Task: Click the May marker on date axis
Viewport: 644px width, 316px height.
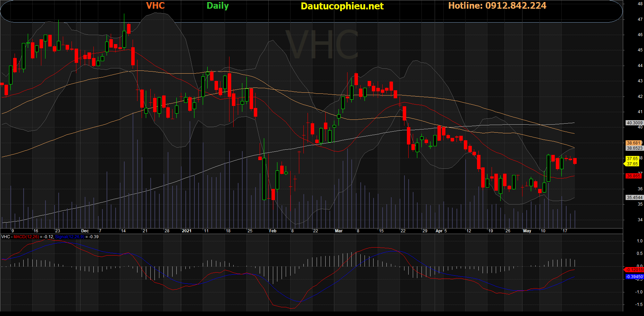Action: pyautogui.click(x=527, y=231)
